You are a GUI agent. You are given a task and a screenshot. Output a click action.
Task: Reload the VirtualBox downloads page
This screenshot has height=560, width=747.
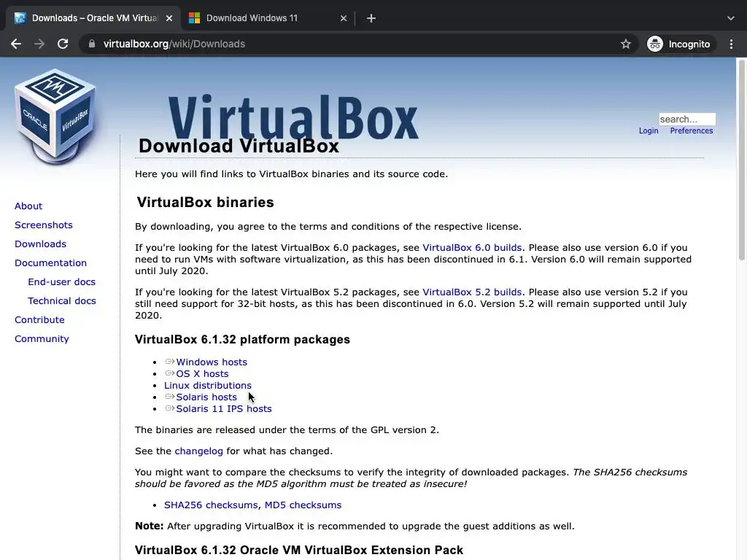[x=63, y=44]
